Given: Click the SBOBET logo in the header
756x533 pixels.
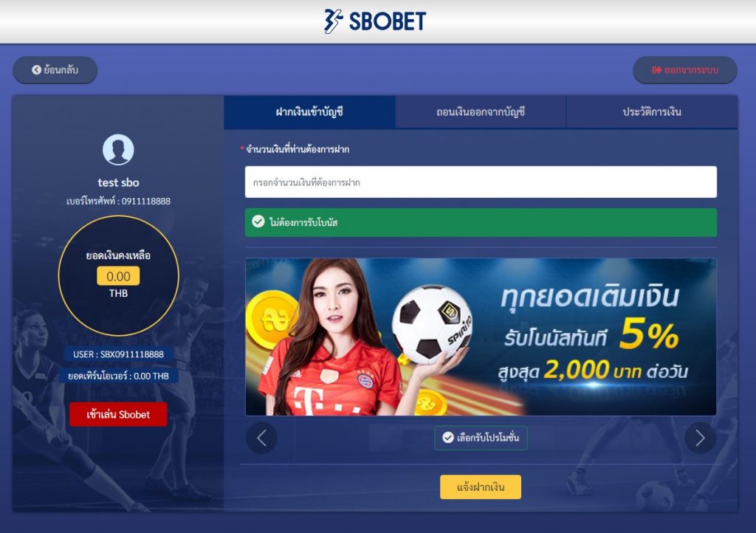Looking at the screenshot, I should [x=375, y=21].
